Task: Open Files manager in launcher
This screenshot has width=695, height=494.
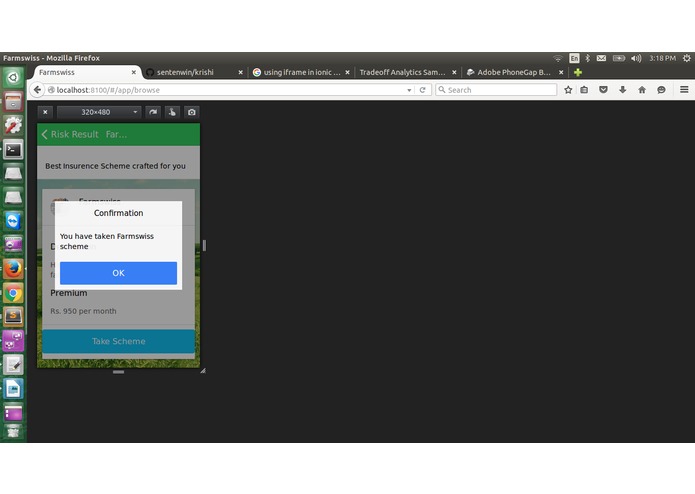Action: 13,102
